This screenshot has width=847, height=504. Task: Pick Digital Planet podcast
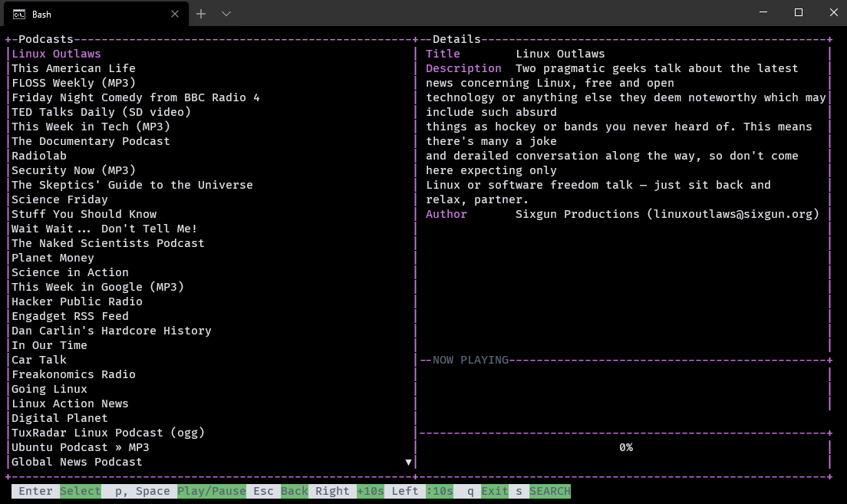59,418
